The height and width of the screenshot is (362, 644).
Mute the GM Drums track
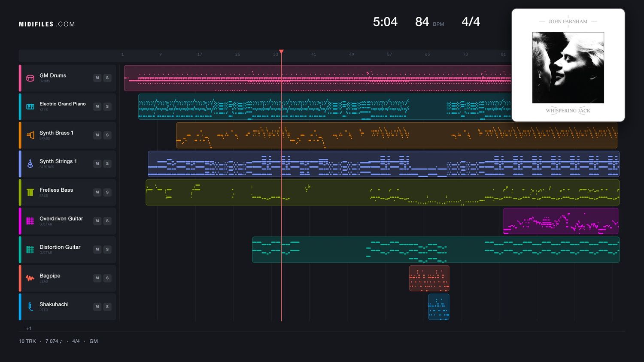tap(97, 78)
